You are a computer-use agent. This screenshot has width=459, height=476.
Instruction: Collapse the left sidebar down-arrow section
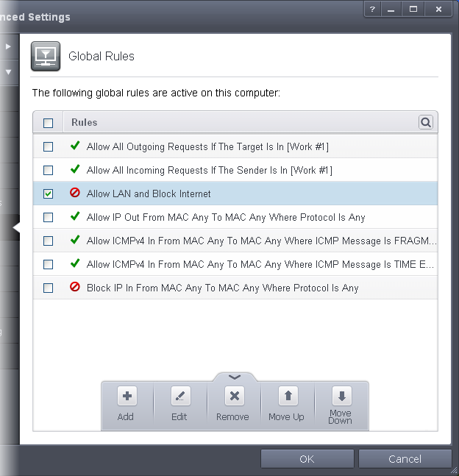[x=9, y=72]
